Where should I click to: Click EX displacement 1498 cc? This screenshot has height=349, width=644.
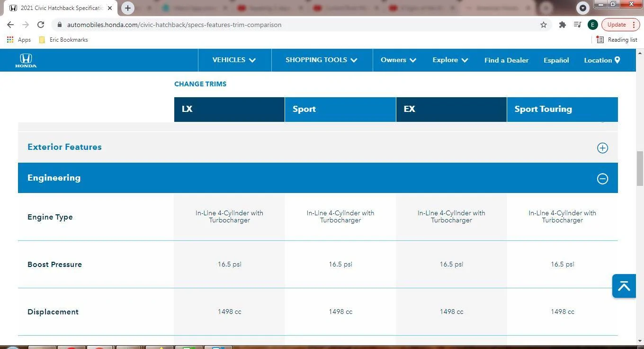click(x=451, y=312)
